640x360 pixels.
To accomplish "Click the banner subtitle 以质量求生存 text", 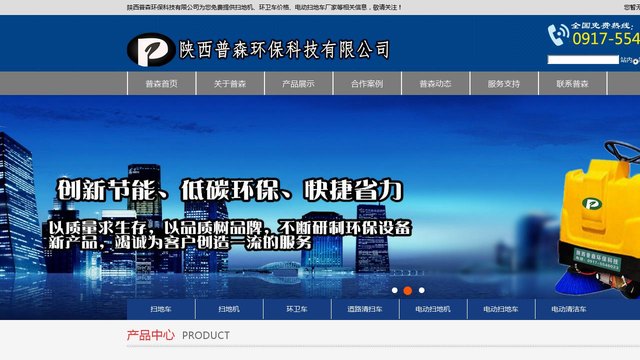I will click(229, 235).
